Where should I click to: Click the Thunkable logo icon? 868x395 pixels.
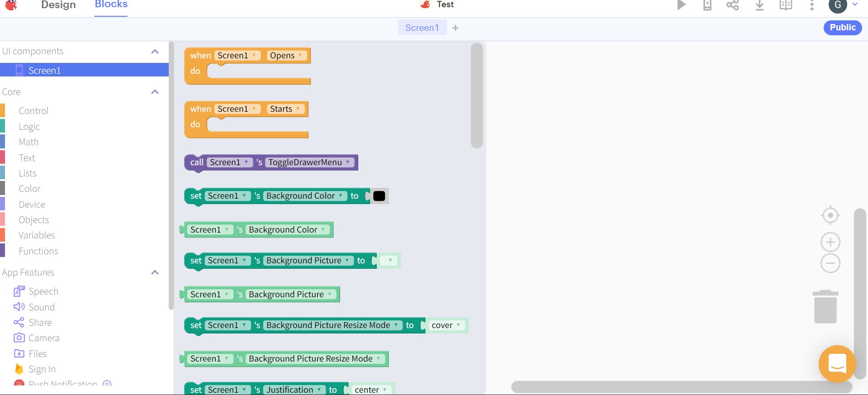[11, 5]
